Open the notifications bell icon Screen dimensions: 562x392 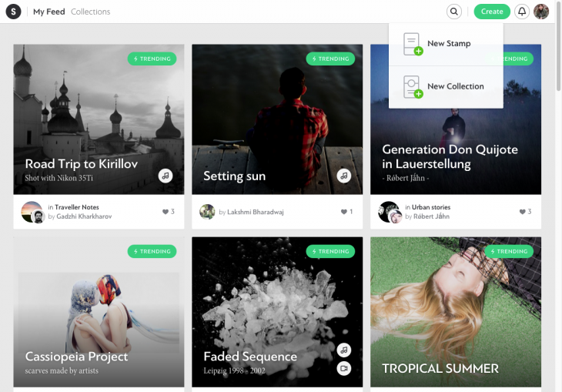(522, 12)
